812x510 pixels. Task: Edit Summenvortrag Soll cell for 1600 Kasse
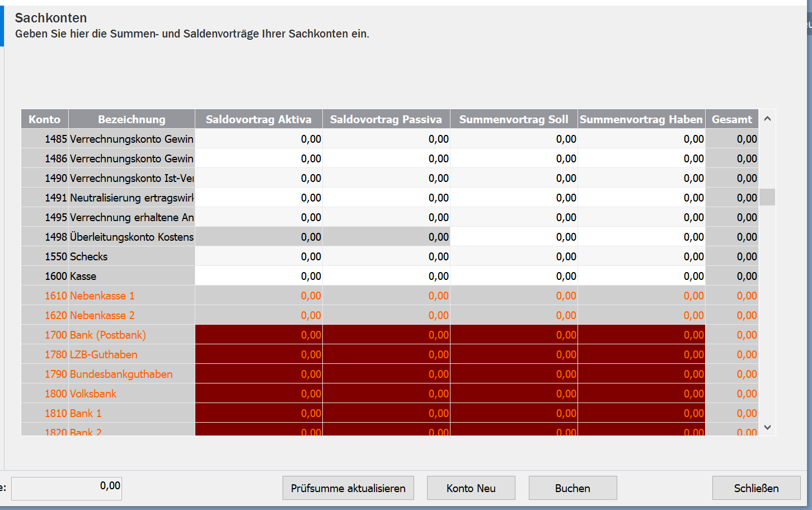pyautogui.click(x=514, y=276)
